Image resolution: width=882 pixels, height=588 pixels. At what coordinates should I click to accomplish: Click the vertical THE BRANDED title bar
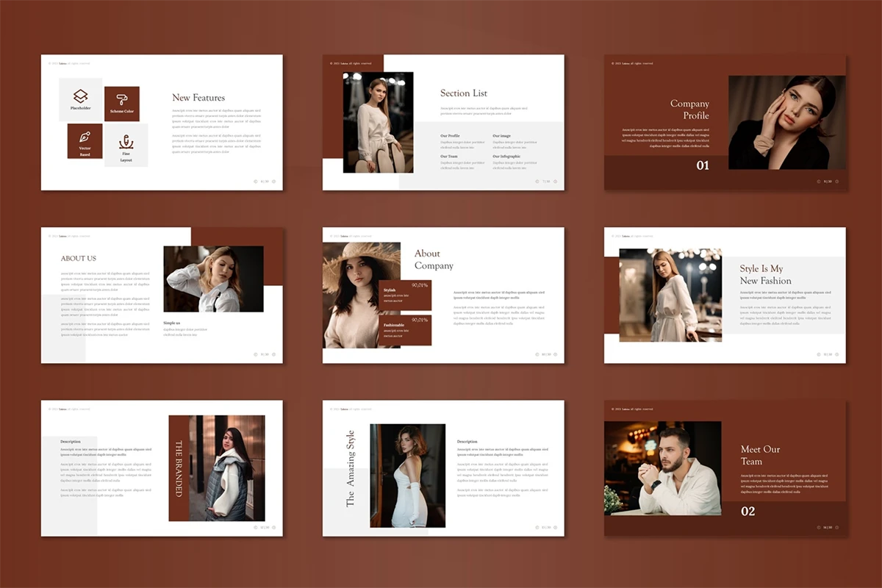click(179, 468)
